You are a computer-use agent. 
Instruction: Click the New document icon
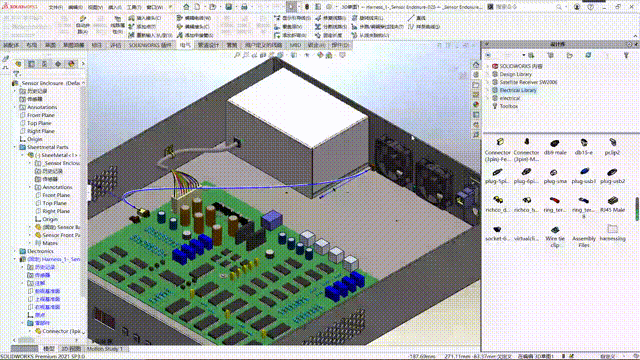click(x=198, y=7)
